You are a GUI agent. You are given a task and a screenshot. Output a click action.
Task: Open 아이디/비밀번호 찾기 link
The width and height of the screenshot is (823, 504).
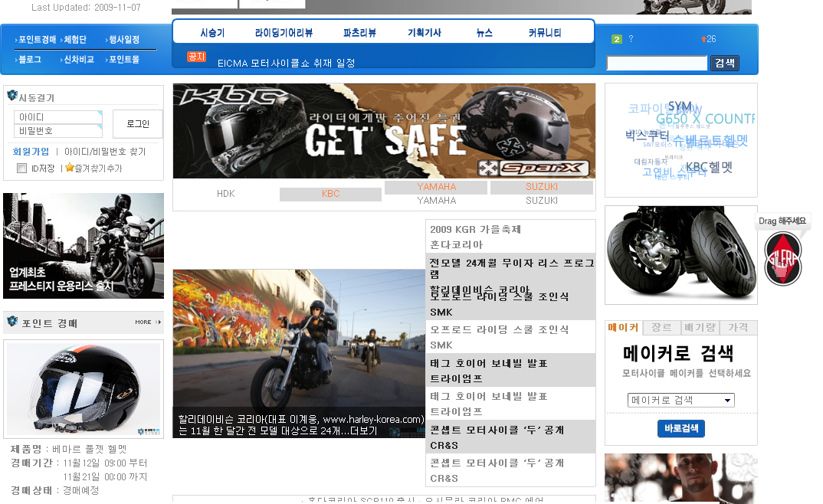pos(105,152)
